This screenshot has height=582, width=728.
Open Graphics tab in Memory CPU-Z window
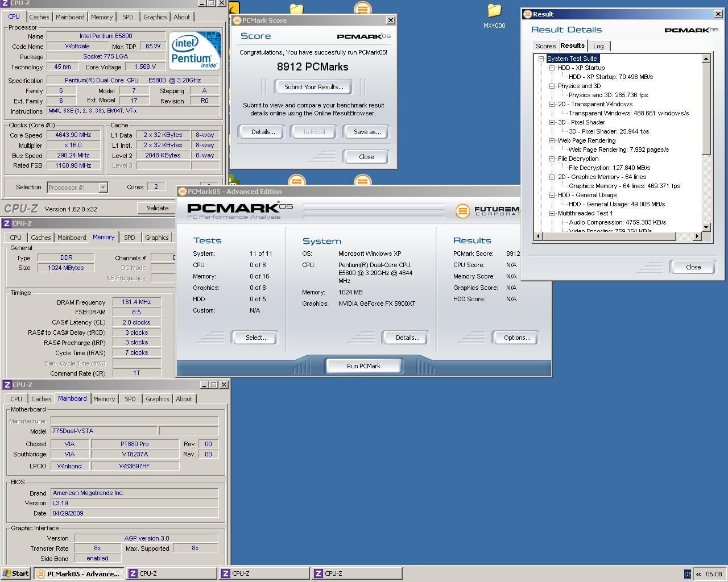click(x=157, y=238)
